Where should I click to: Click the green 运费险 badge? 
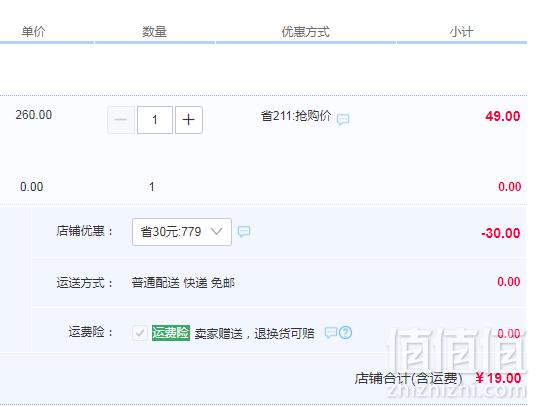171,333
